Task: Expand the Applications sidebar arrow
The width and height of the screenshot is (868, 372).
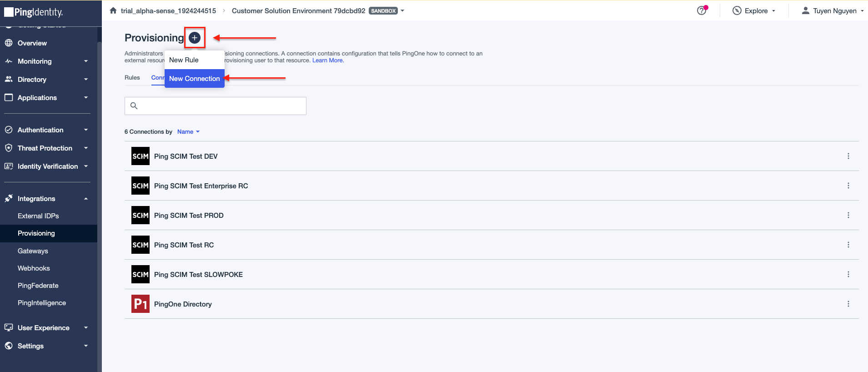Action: pos(86,97)
